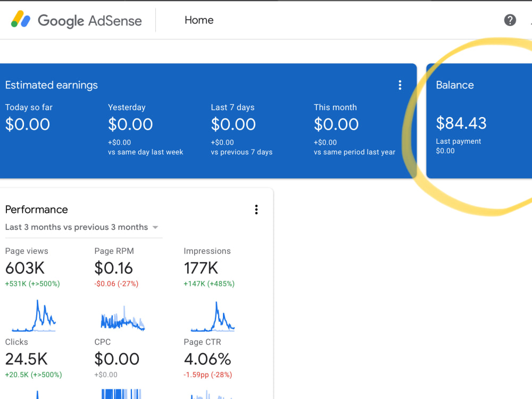Open the Page views sparkline chart
532x399 pixels.
[34, 315]
